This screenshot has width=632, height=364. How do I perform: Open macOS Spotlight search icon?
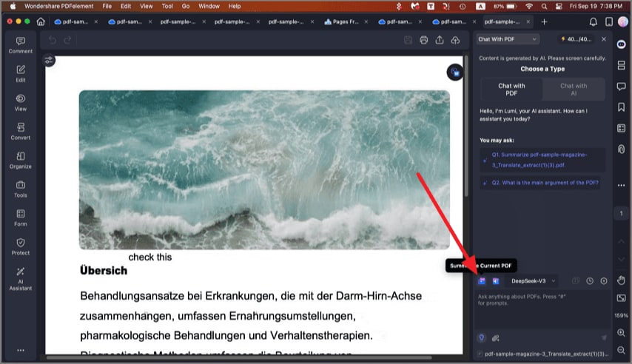[544, 6]
